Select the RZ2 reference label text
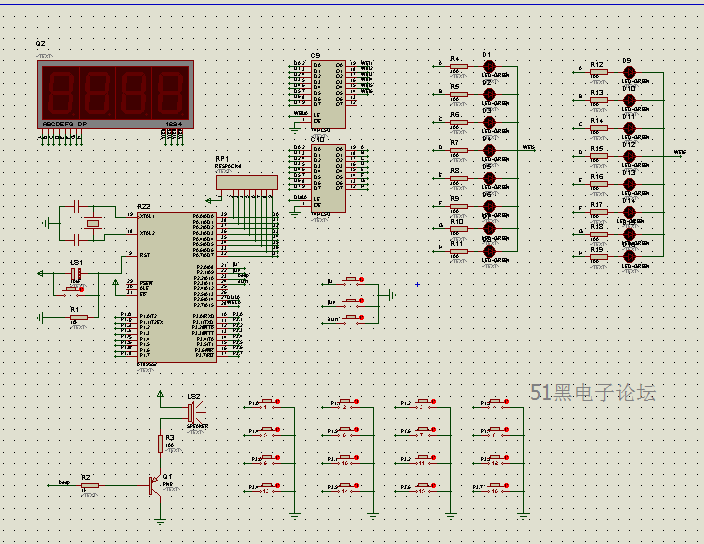 pyautogui.click(x=144, y=206)
